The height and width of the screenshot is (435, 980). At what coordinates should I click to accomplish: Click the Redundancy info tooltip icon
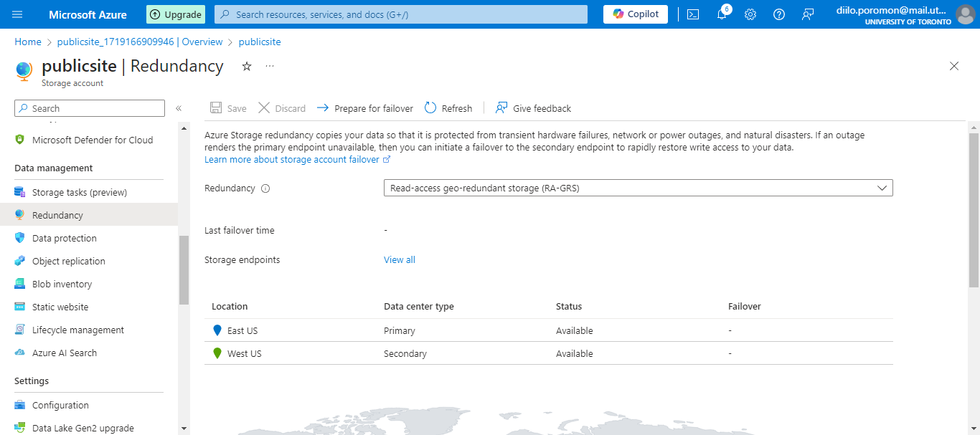[x=265, y=188]
